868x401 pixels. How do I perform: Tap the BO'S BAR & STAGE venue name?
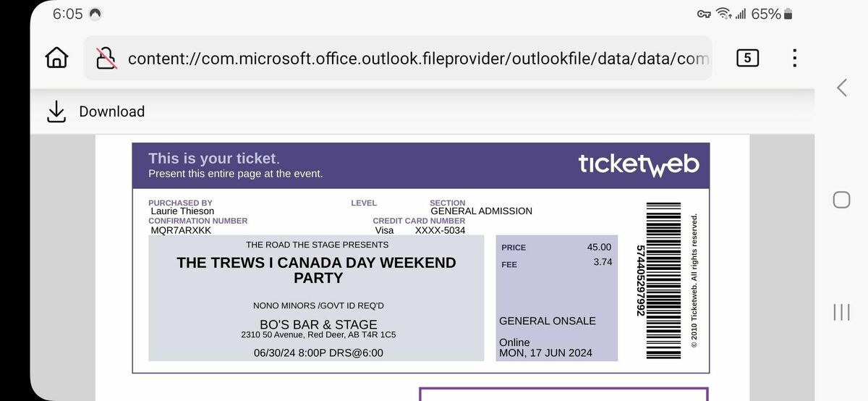click(318, 324)
